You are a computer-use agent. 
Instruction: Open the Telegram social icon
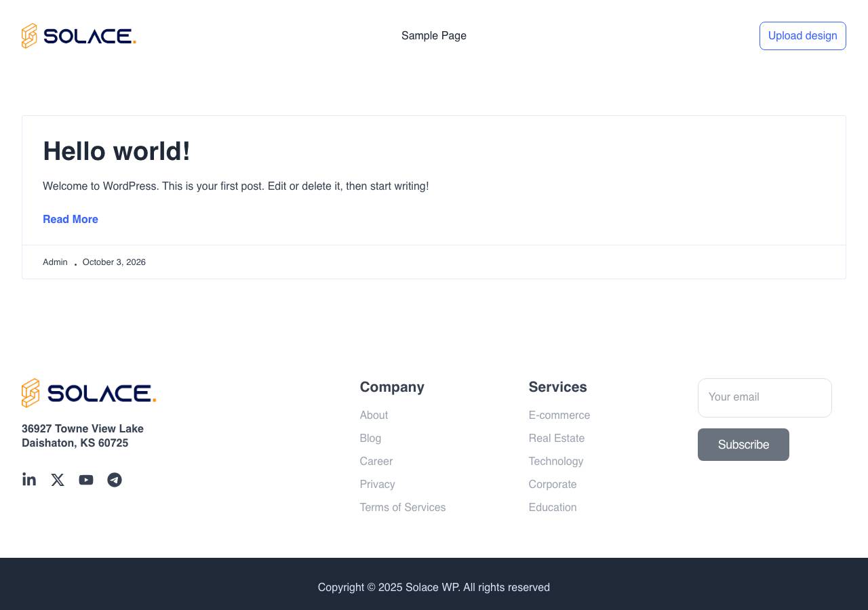[x=115, y=480]
